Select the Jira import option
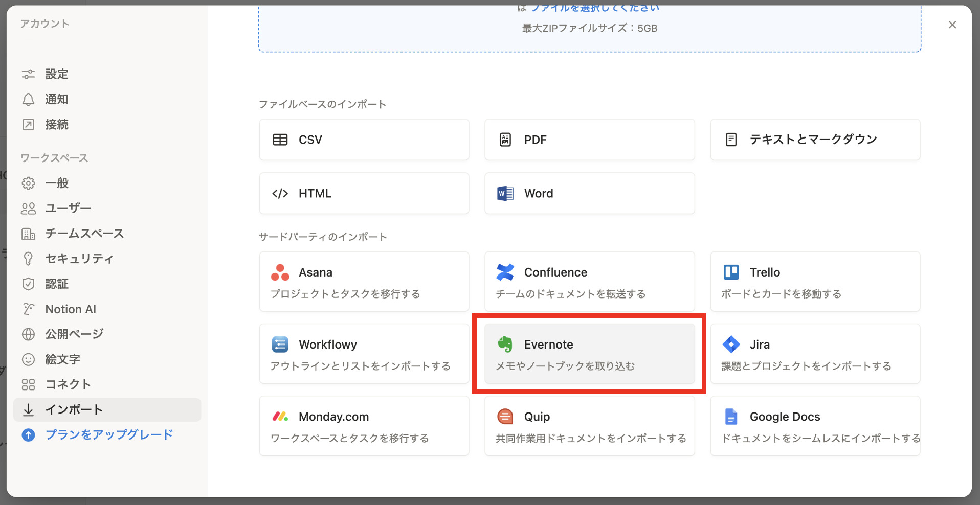The width and height of the screenshot is (980, 505). (x=814, y=353)
